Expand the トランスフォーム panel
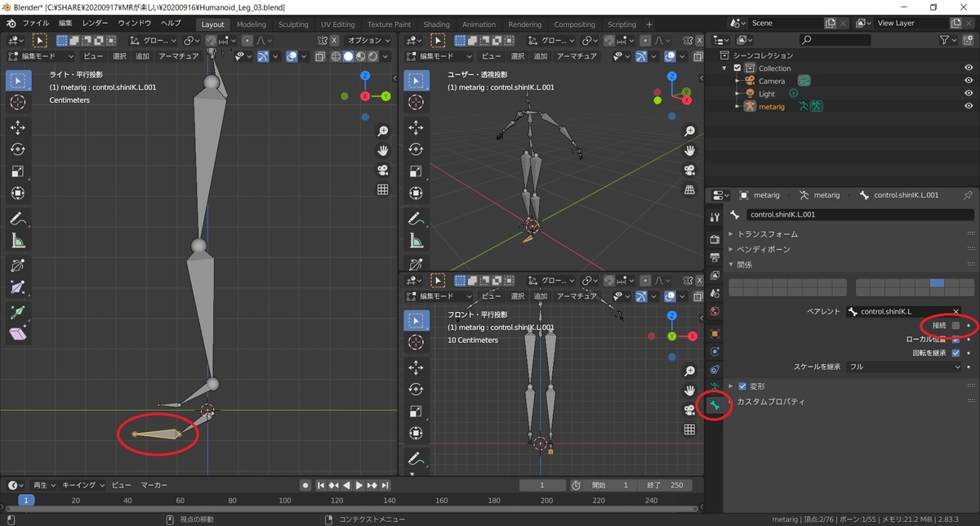Screen dimensions: 980x526 (x=767, y=234)
